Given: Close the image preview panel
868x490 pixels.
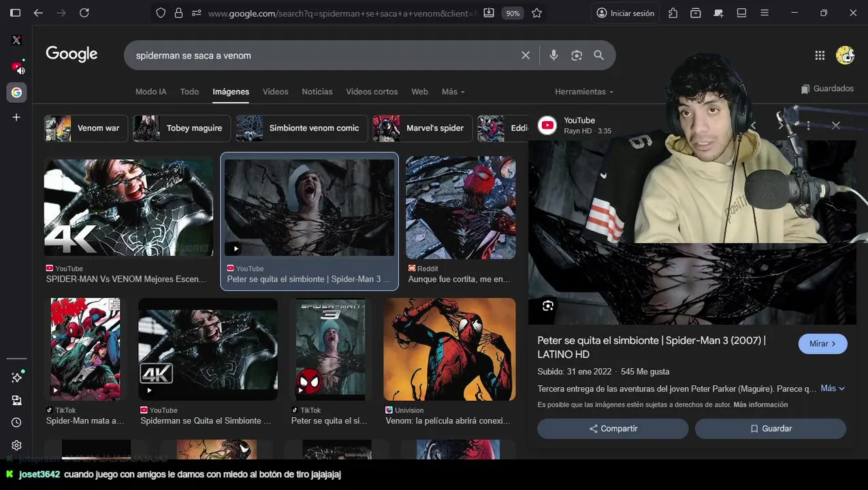Looking at the screenshot, I should click(836, 125).
